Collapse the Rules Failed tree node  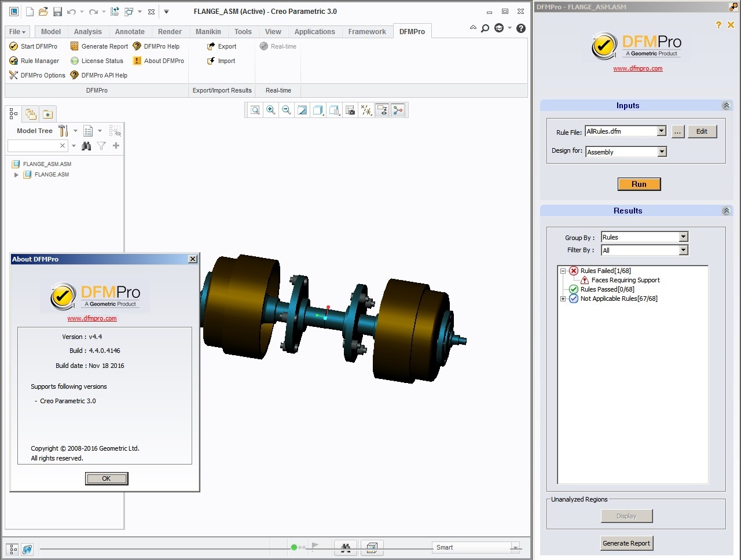(x=563, y=271)
